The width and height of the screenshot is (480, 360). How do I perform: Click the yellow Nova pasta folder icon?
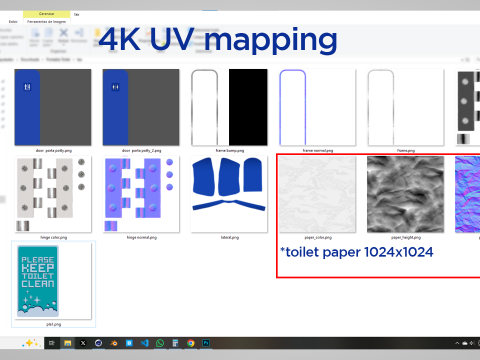(x=98, y=33)
